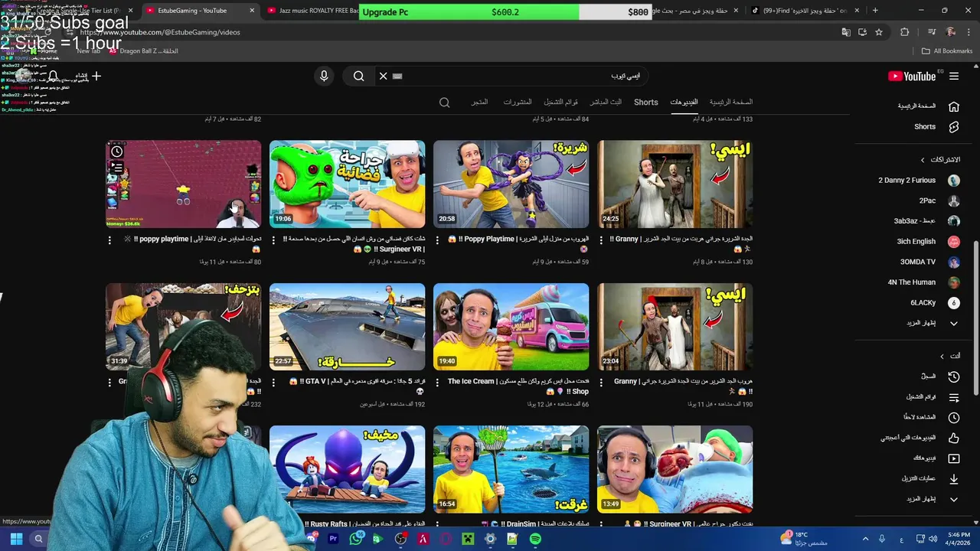Open All Bookmarks folder
Screen dimensions: 980x551
(x=947, y=51)
